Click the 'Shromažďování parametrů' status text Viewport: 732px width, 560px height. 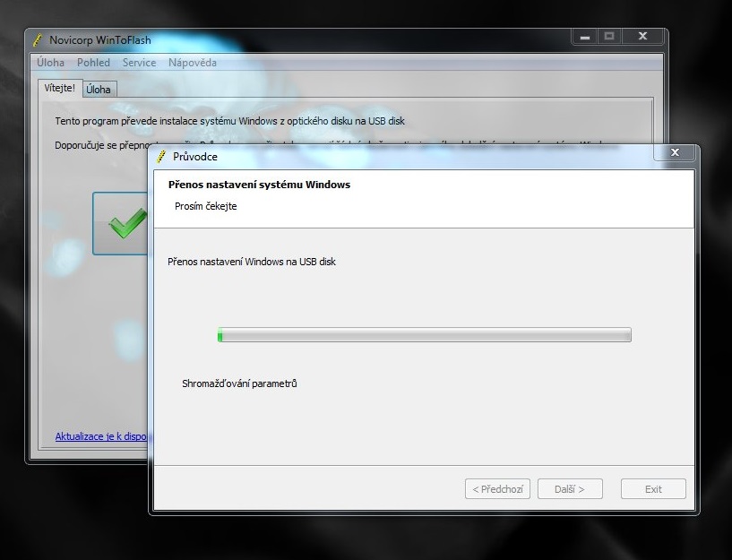239,383
